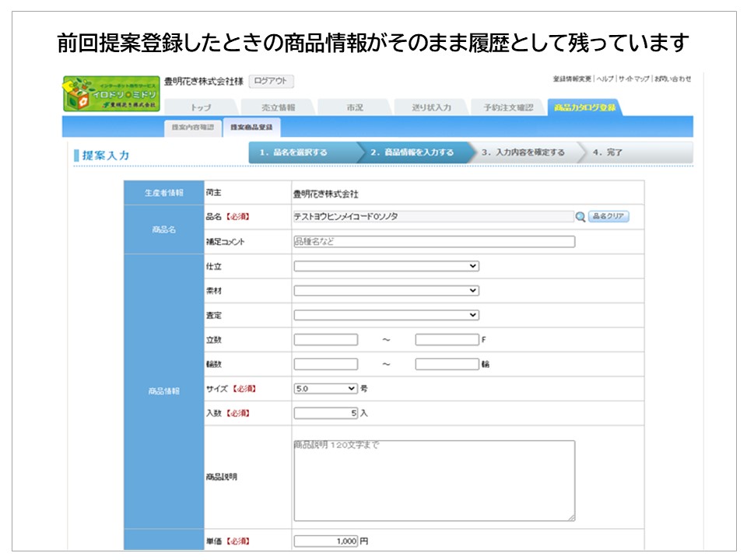Switch to the 提案内容確認 sub-tab
747x560 pixels.
coord(192,127)
